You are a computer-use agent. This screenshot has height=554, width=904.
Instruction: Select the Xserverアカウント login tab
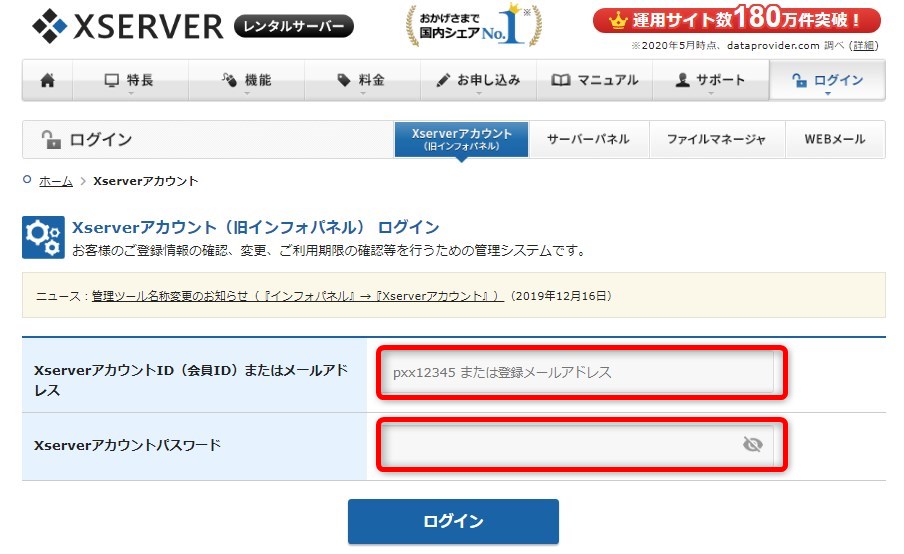461,139
